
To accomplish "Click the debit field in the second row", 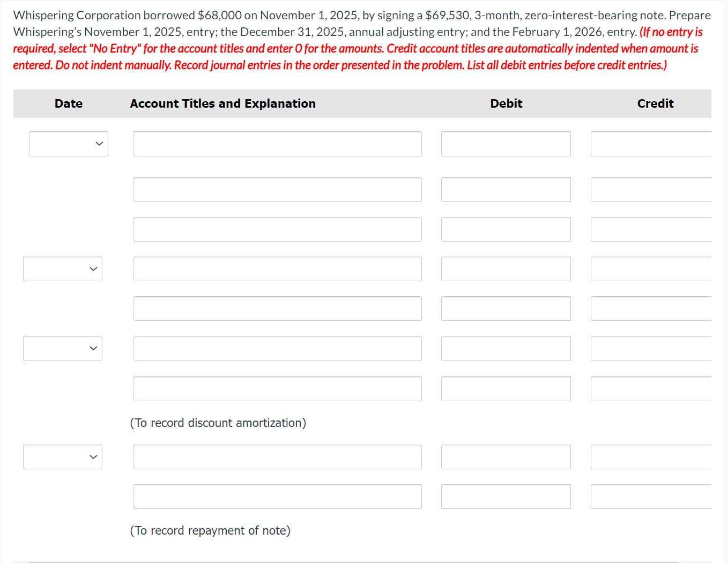I will click(506, 190).
